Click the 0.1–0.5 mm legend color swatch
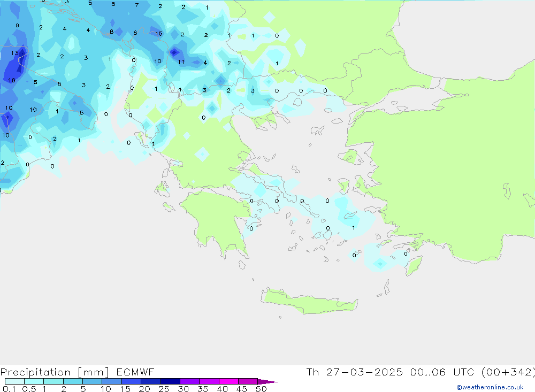 click(x=14, y=381)
